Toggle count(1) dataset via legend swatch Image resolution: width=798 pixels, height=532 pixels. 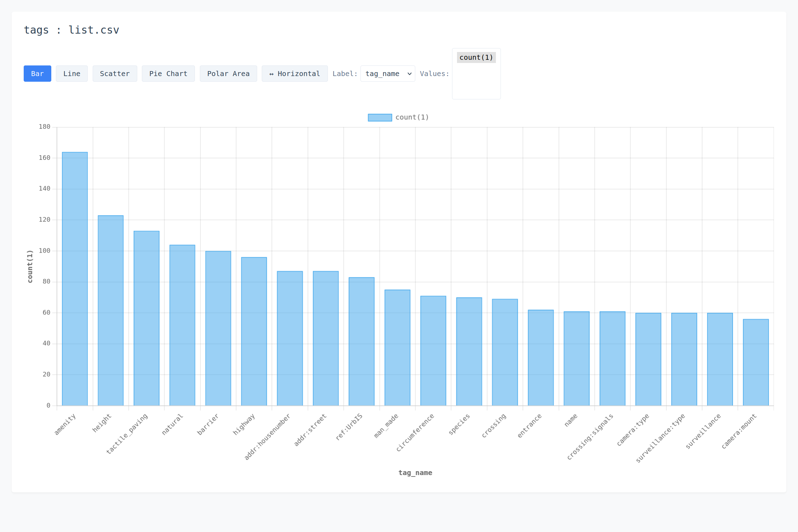click(380, 117)
